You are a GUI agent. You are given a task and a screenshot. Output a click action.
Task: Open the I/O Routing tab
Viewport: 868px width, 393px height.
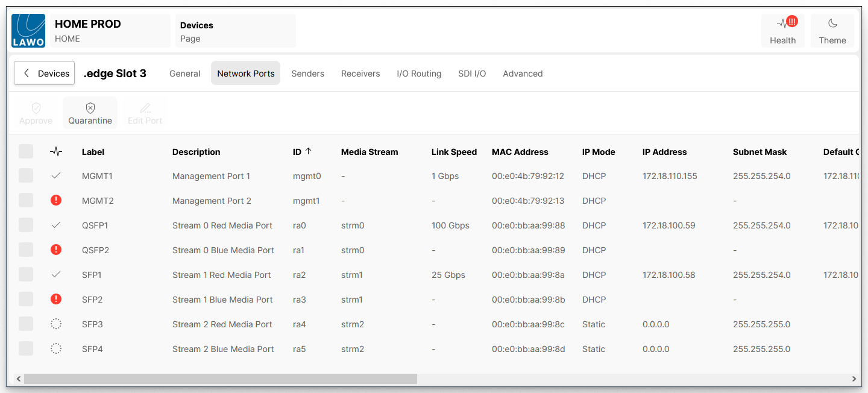click(x=418, y=74)
